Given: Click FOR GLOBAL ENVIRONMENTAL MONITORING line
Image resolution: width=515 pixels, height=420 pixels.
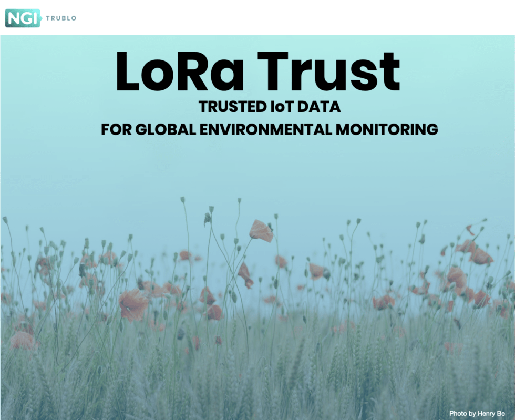Looking at the screenshot, I should (x=269, y=129).
